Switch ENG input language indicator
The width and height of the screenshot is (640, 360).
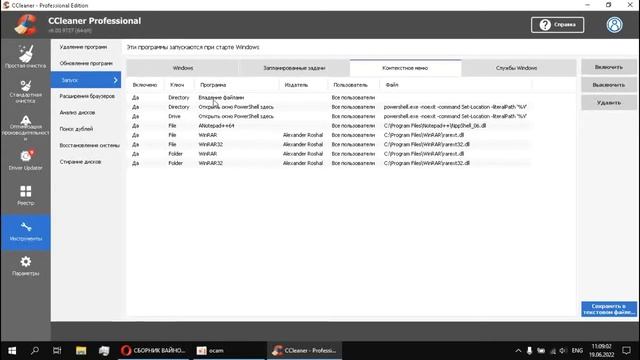tap(577, 351)
